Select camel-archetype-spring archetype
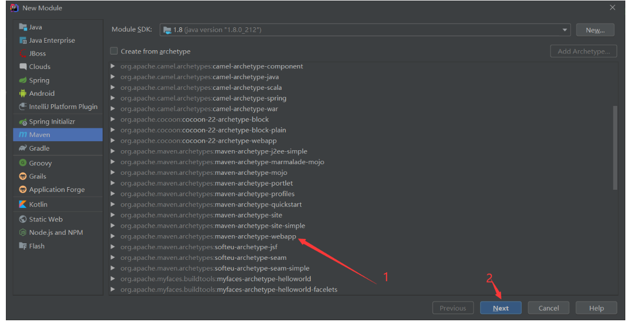Screen dimensions: 644x324 (x=203, y=98)
